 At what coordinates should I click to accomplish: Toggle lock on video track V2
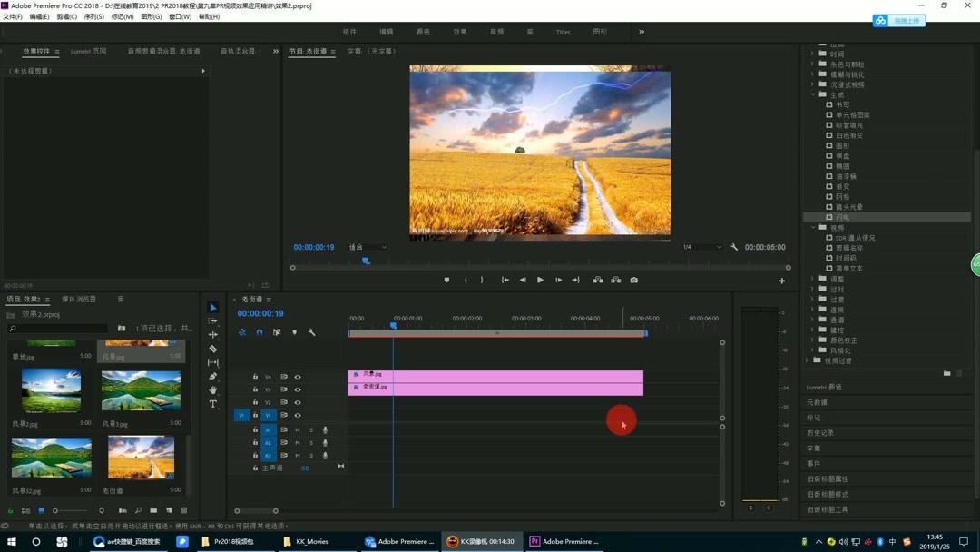pos(255,402)
